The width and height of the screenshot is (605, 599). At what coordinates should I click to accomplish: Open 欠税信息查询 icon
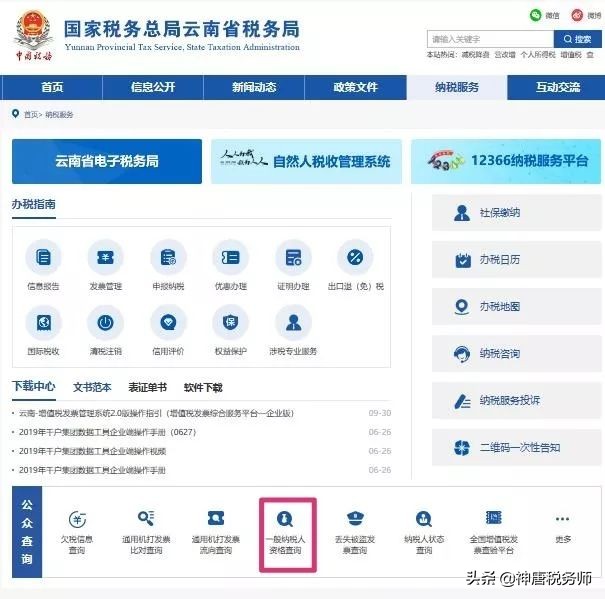pos(77,519)
